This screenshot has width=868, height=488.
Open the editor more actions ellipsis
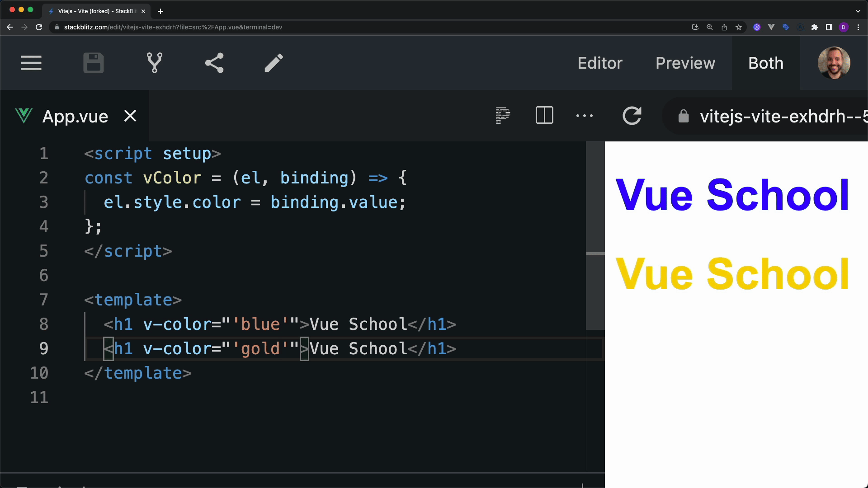(x=585, y=116)
